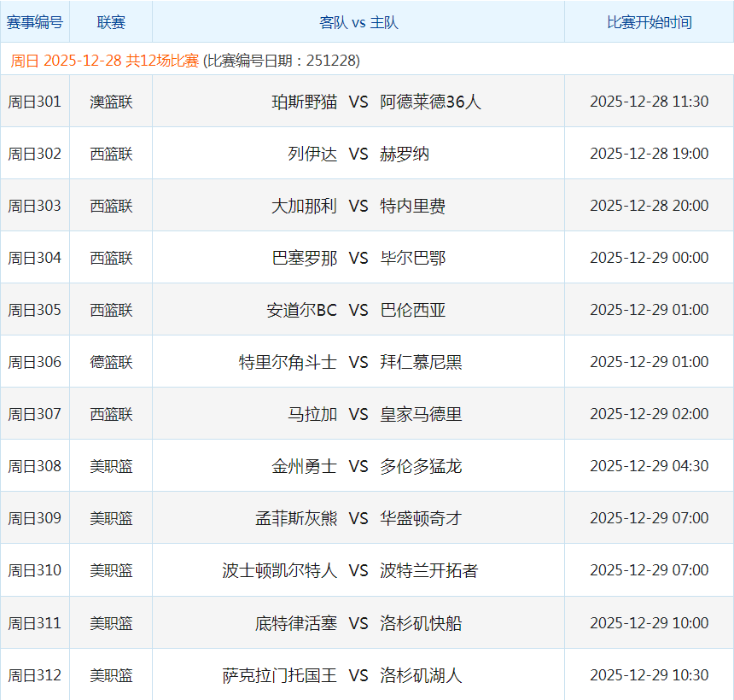
Task: Click start time 2025-12-29 00:00
Action: click(650, 258)
